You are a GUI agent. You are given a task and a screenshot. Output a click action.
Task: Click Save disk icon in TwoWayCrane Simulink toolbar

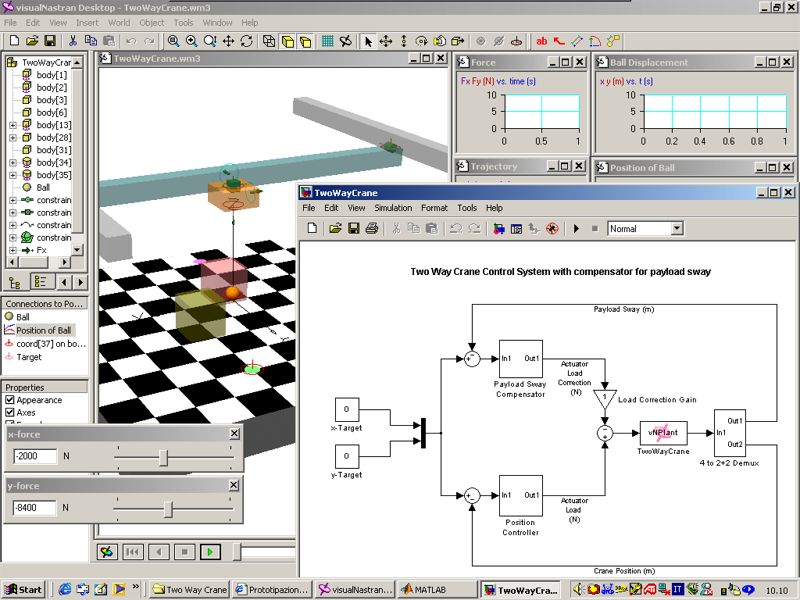(354, 229)
